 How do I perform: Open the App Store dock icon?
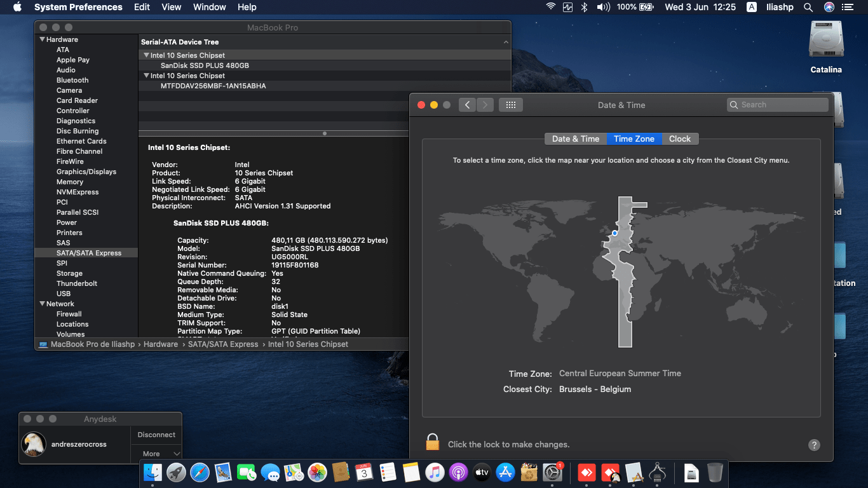pos(505,472)
